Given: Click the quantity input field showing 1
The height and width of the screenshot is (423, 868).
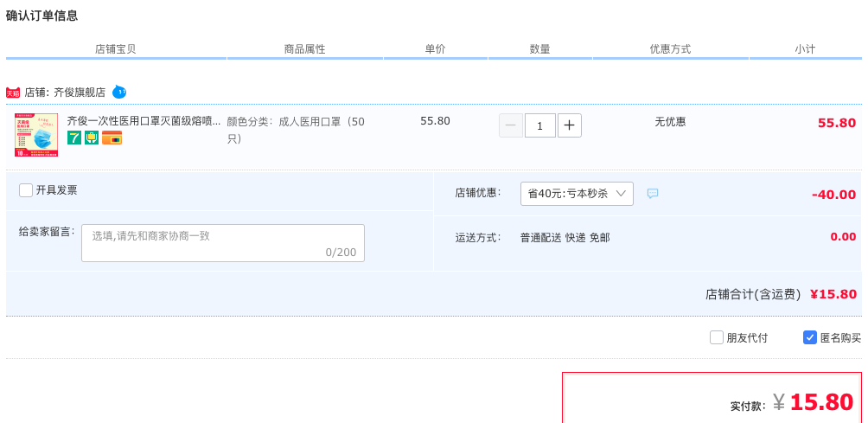Looking at the screenshot, I should tap(539, 125).
